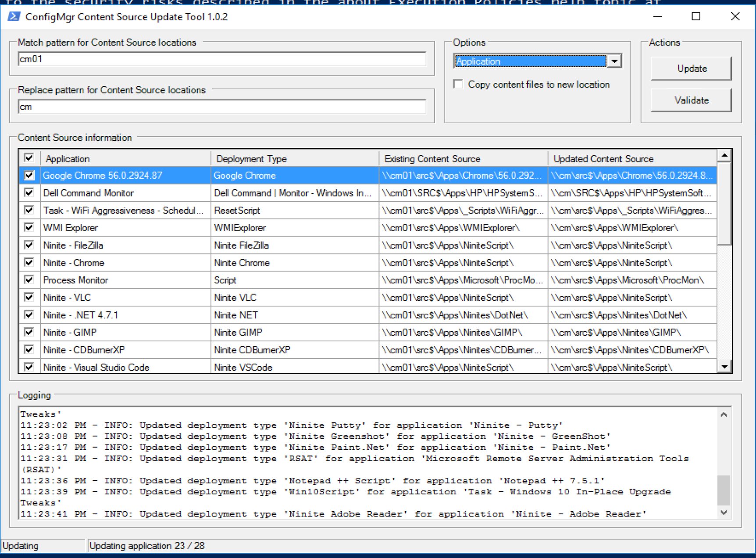Sort by the Application column header

click(125, 158)
